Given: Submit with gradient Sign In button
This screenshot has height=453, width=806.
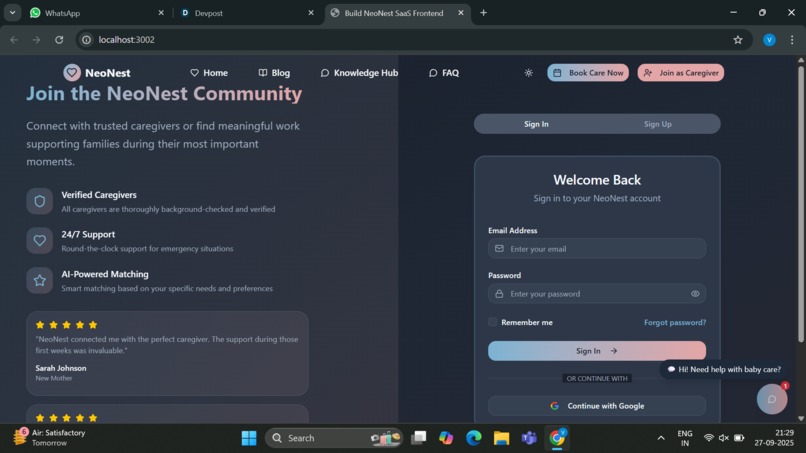Looking at the screenshot, I should 597,351.
